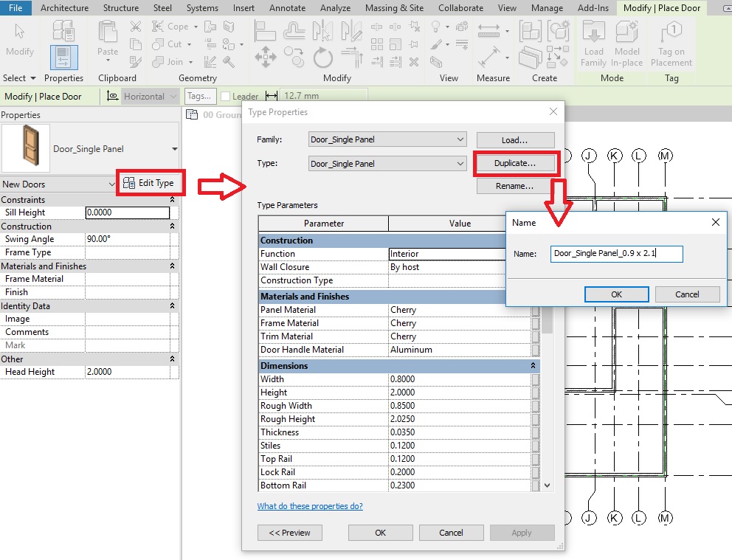Enable the Leader checkbox

[226, 97]
